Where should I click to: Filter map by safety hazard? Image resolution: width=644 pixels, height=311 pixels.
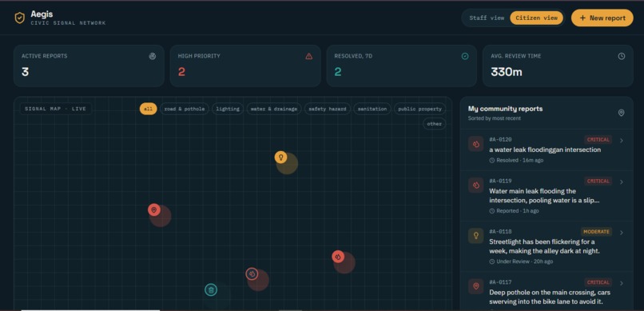click(328, 109)
